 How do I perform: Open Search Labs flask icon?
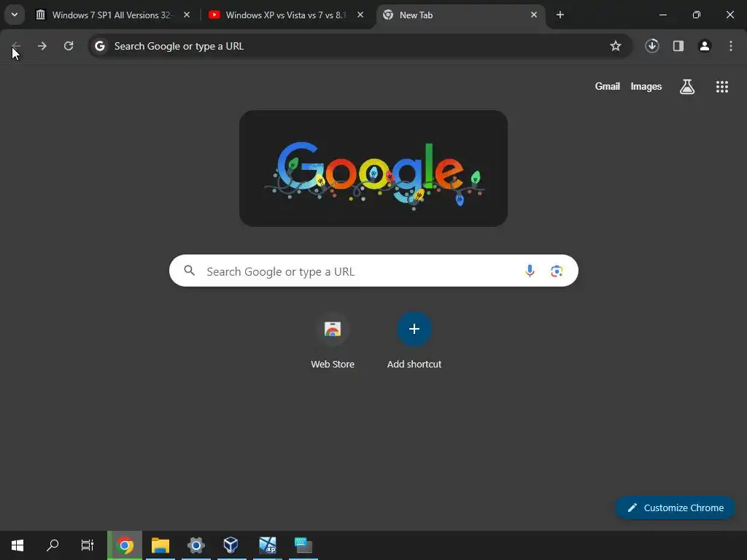point(687,87)
